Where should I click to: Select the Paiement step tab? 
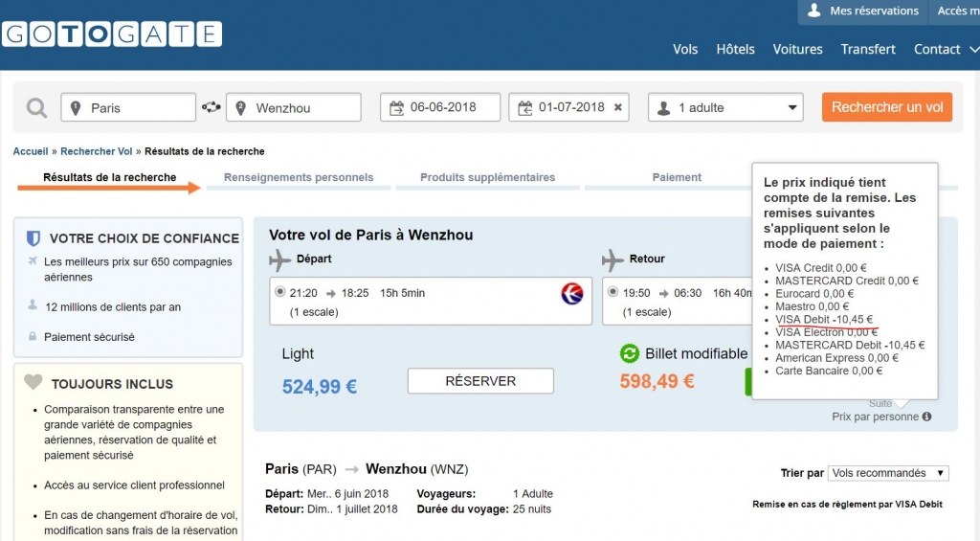(677, 178)
